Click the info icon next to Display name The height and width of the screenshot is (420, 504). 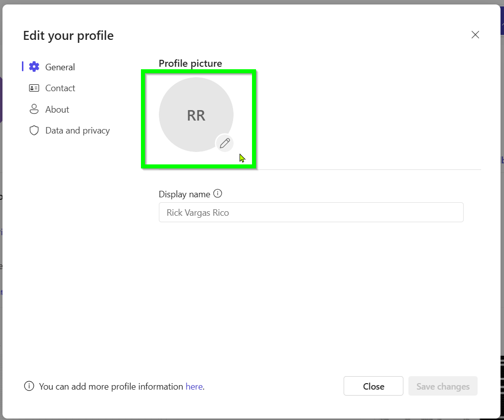tap(218, 194)
